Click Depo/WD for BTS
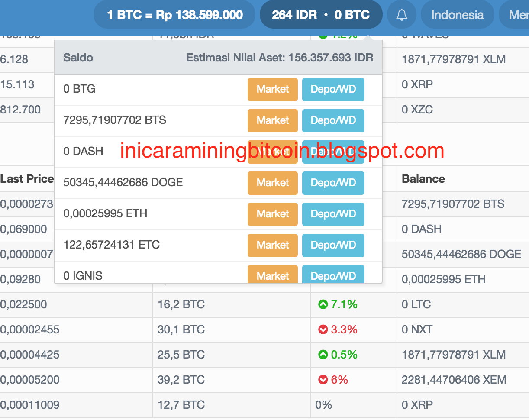Viewport: 529px width, 420px height. 333,120
